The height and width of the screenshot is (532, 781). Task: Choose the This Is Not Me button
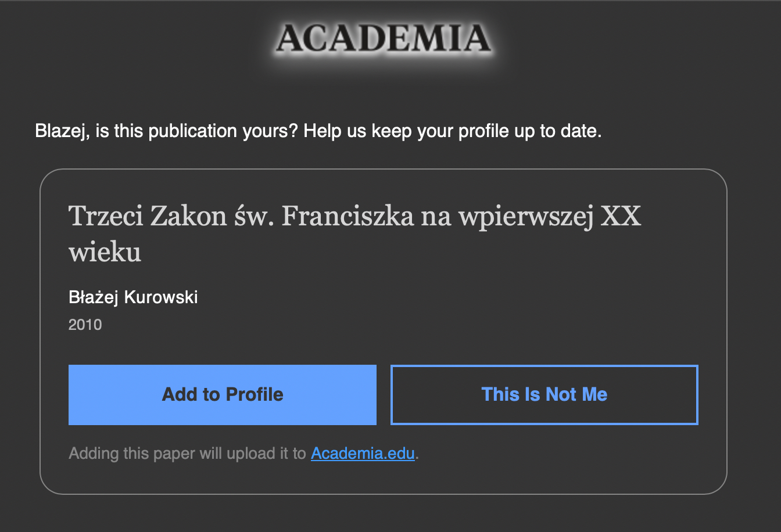[x=544, y=395]
